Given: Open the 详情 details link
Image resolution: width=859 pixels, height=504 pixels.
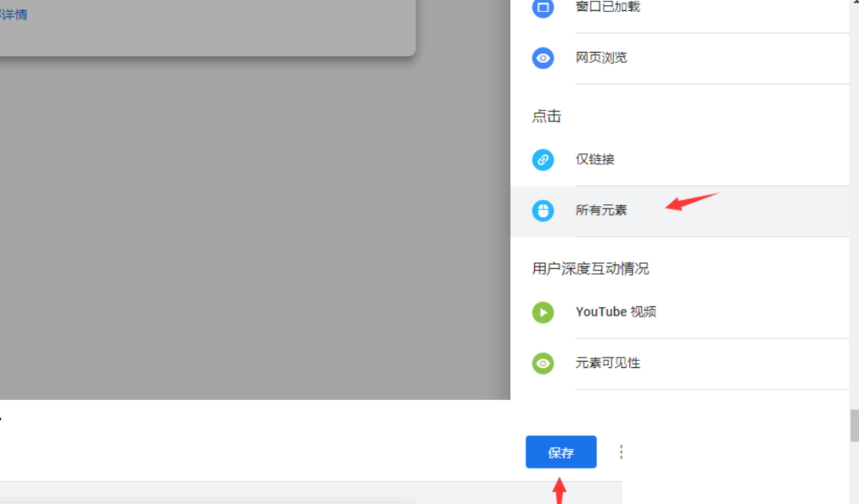Looking at the screenshot, I should tap(14, 14).
